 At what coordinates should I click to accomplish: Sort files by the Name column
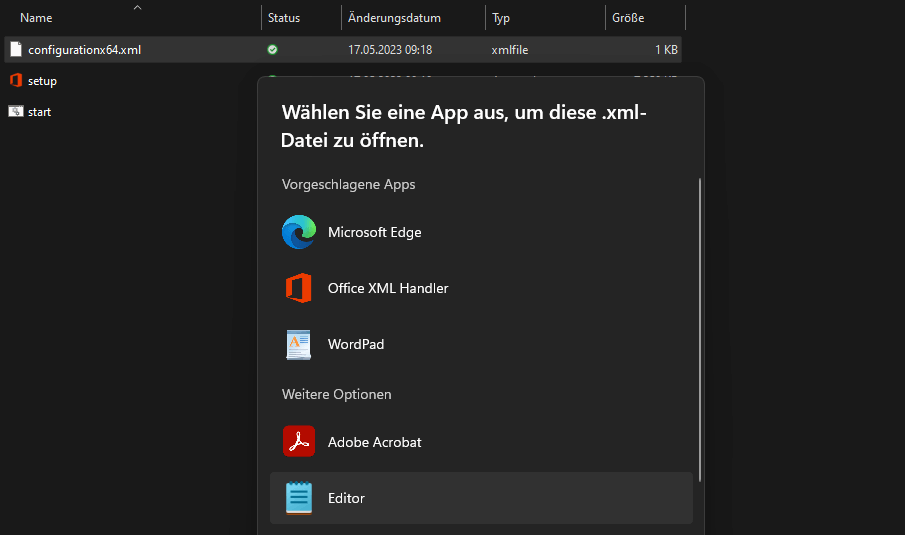[x=37, y=18]
